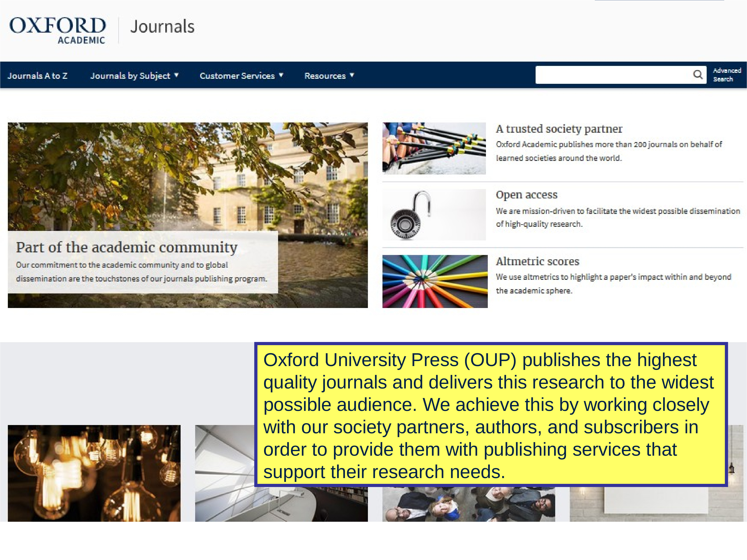747x560 pixels.
Task: Click the colored pencils thumbnail image
Action: (x=435, y=281)
